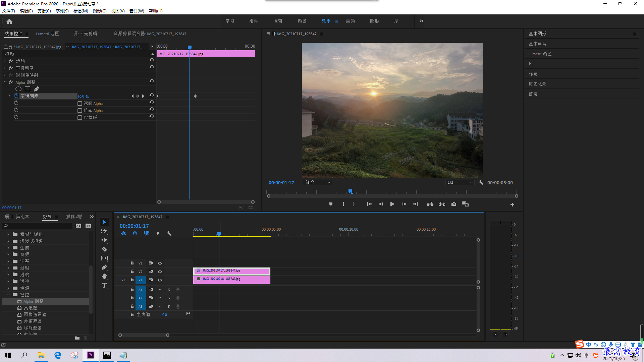This screenshot has height=362, width=644.
Task: Select the Razor tool
Action: click(x=104, y=249)
